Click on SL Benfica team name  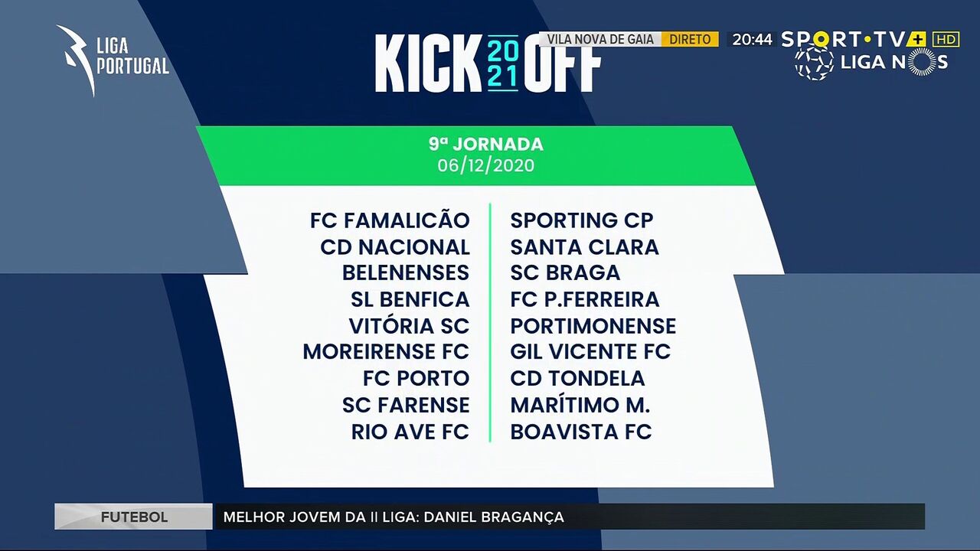tap(410, 299)
